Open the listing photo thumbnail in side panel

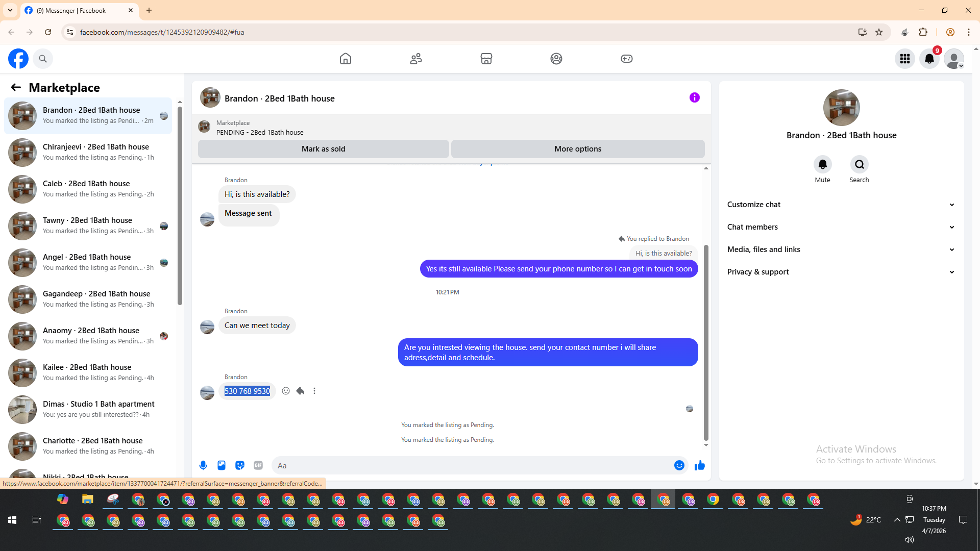coord(842,108)
